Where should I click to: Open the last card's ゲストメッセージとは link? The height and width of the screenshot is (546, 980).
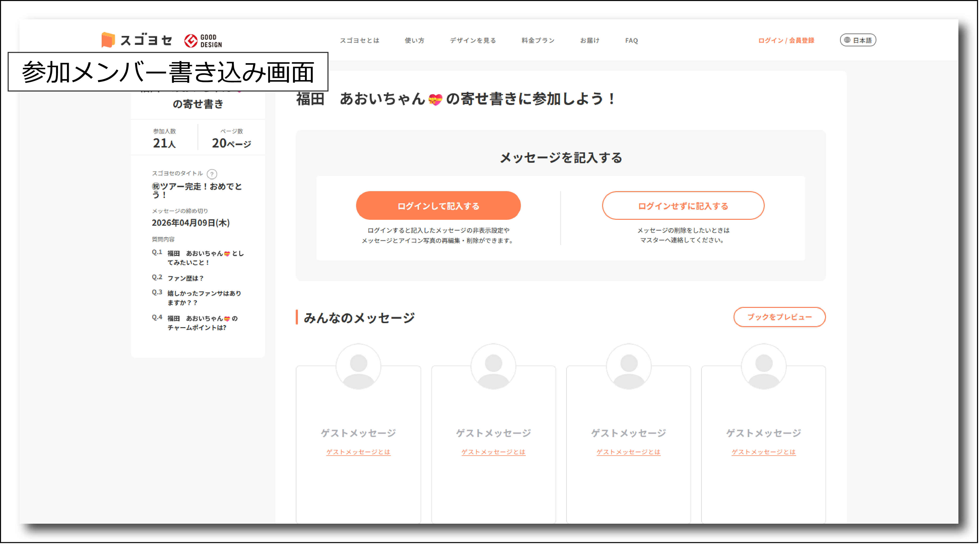coord(764,452)
